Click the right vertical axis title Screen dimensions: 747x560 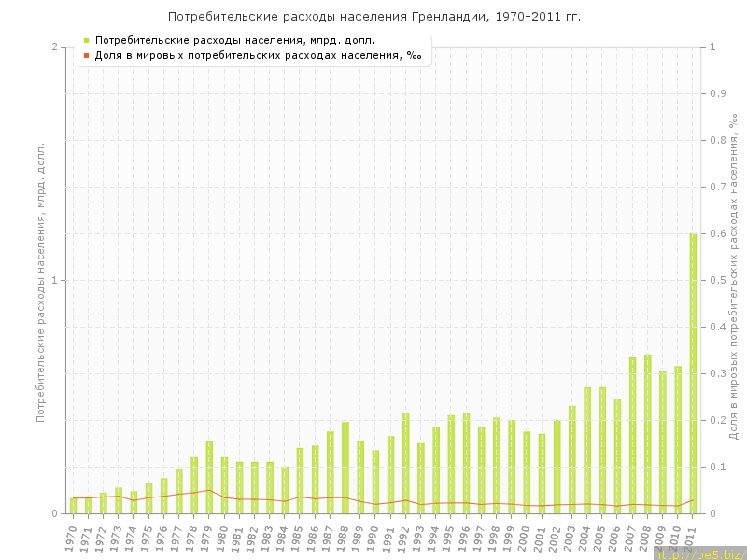point(735,280)
